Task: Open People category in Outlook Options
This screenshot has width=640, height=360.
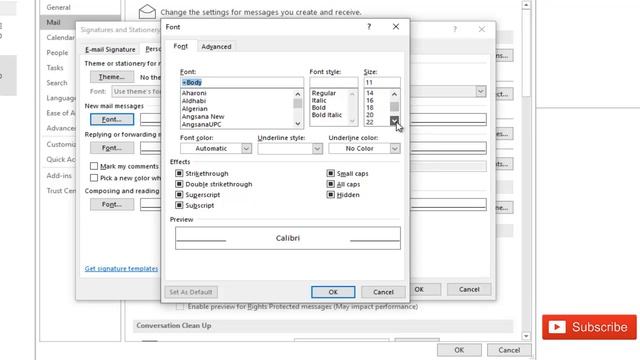Action: point(57,53)
